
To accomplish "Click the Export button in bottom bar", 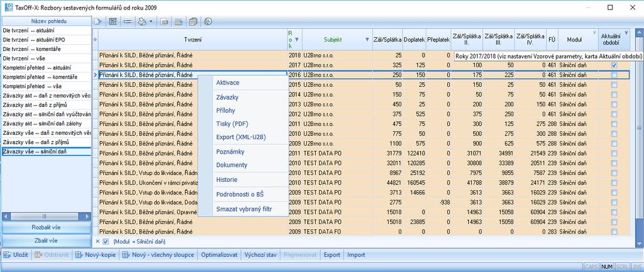I will [332, 255].
